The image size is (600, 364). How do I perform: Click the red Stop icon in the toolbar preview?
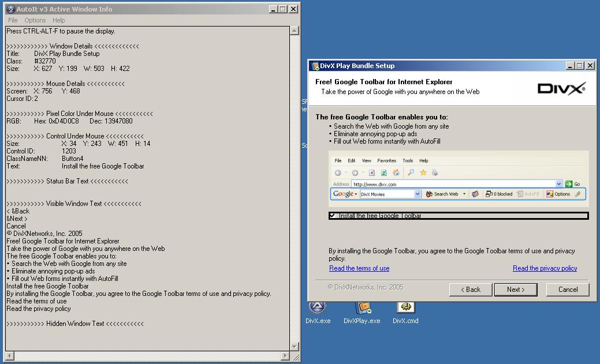[x=372, y=173]
